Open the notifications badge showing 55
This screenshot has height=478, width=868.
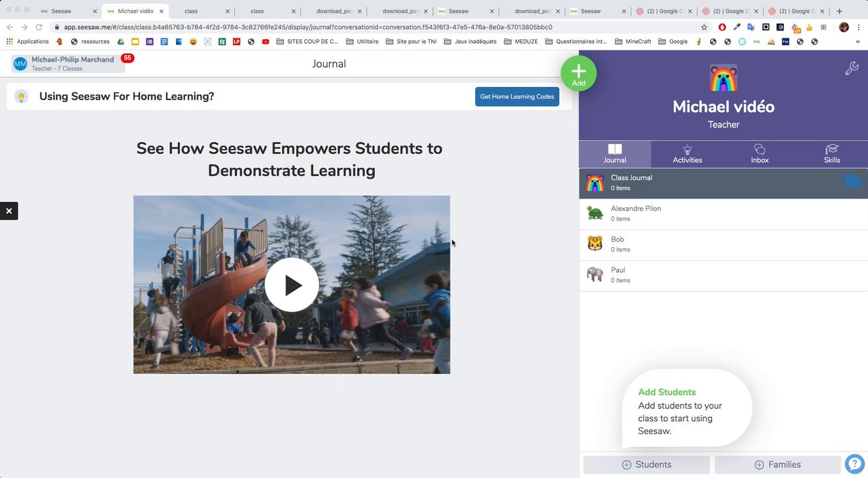click(127, 58)
